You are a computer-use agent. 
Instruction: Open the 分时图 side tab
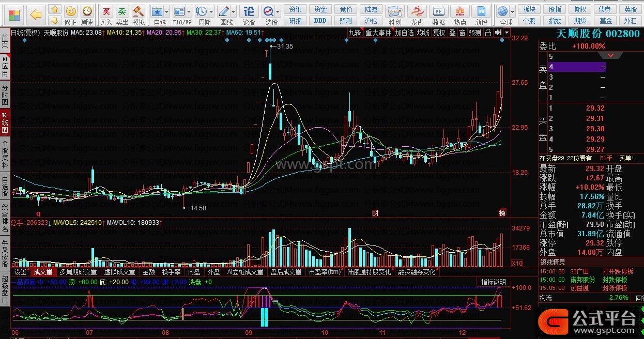click(x=5, y=96)
